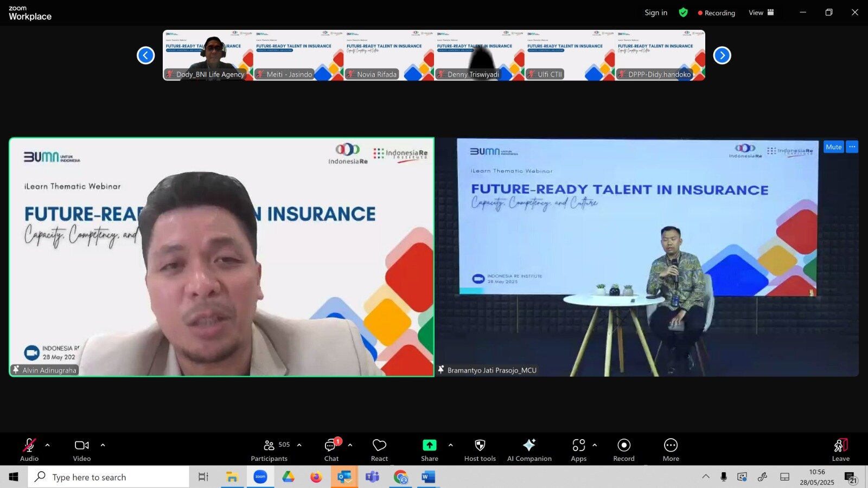This screenshot has height=488, width=868.
Task: Expand the share options arrow
Action: coord(451,445)
